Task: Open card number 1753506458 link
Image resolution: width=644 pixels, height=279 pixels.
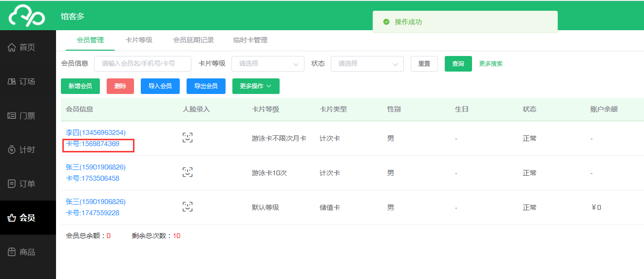Action: 93,178
